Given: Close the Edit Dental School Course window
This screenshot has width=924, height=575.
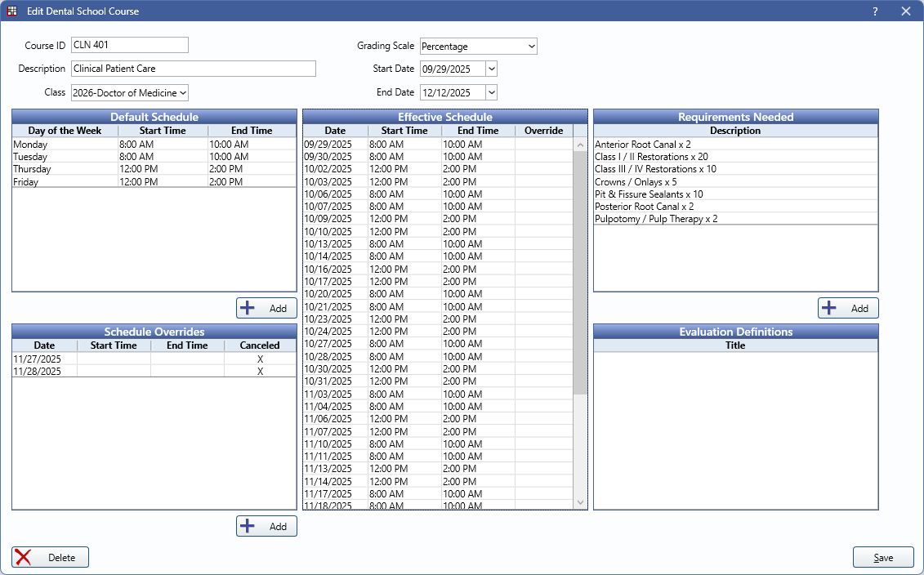Looking at the screenshot, I should 905,11.
